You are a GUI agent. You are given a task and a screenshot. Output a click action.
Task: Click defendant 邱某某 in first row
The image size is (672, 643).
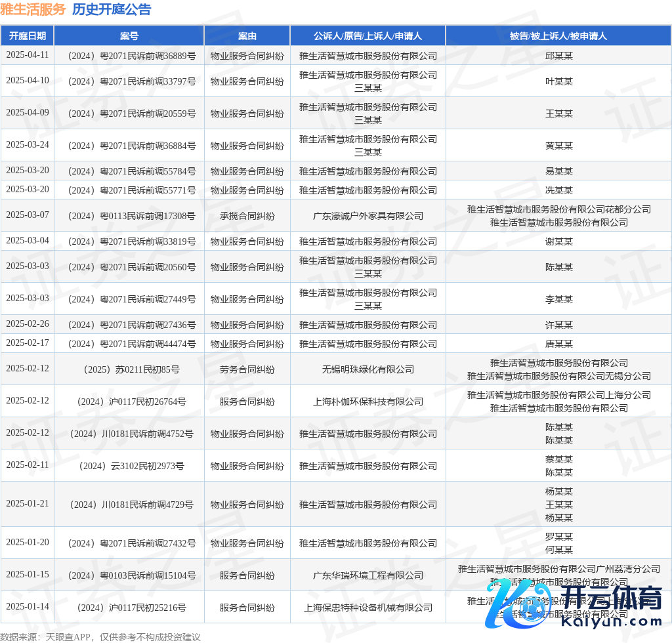click(x=558, y=56)
